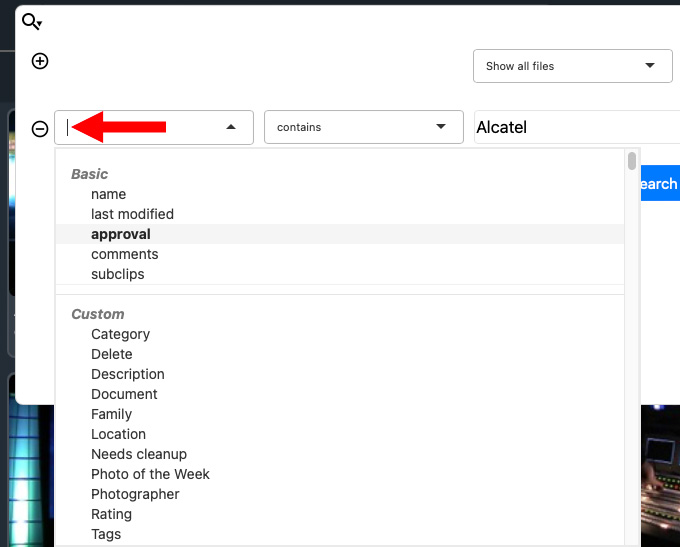Viewport: 680px width, 547px height.
Task: Click the magnifier search options icon
Action: [x=32, y=21]
